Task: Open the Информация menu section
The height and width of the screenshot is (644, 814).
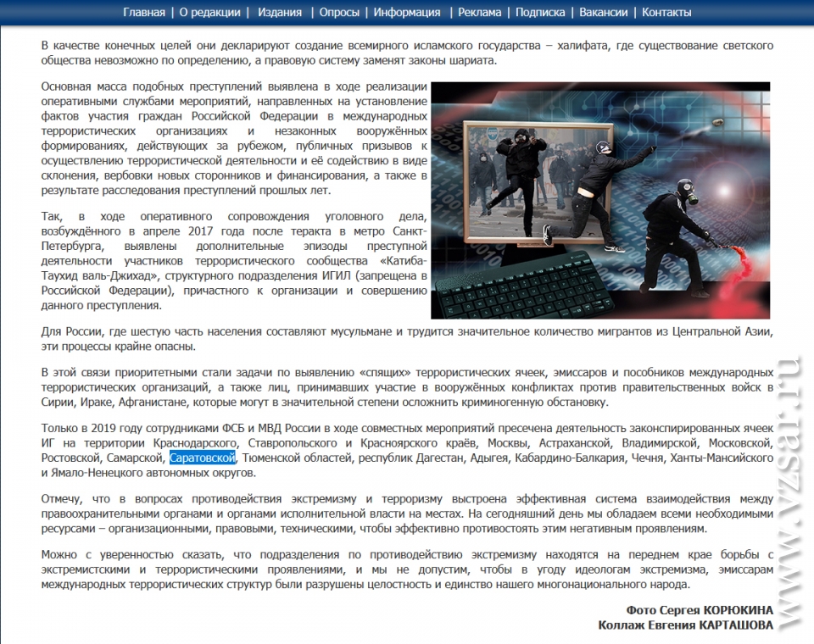Action: (407, 12)
